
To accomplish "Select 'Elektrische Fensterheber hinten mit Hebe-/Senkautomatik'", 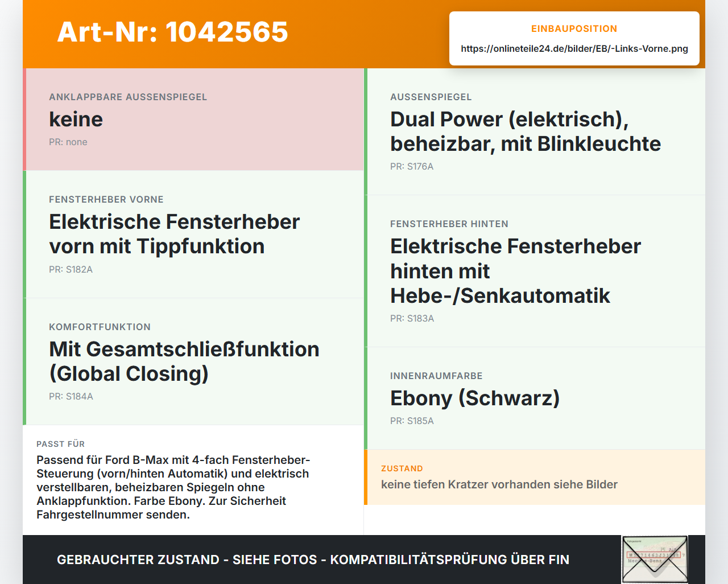I will point(515,271).
